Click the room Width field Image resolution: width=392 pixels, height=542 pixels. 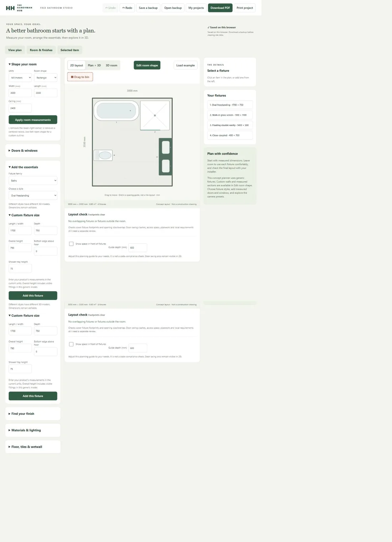coord(20,93)
